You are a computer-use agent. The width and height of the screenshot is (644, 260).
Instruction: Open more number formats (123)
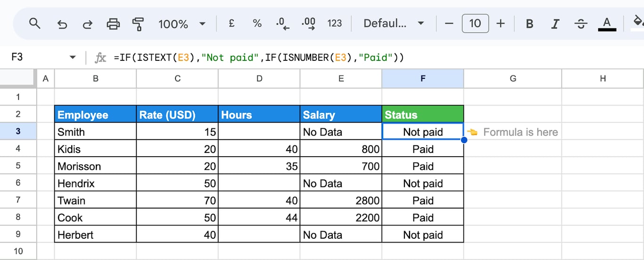pyautogui.click(x=334, y=23)
